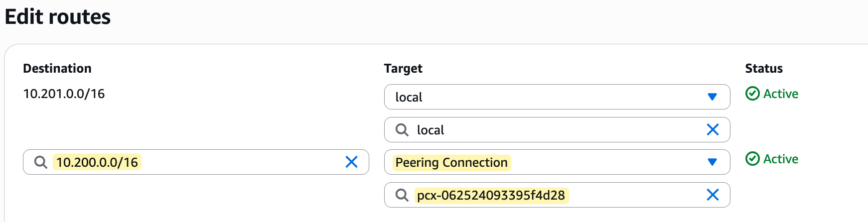Open the local target type selector
This screenshot has width=868, height=222.
coord(557,97)
